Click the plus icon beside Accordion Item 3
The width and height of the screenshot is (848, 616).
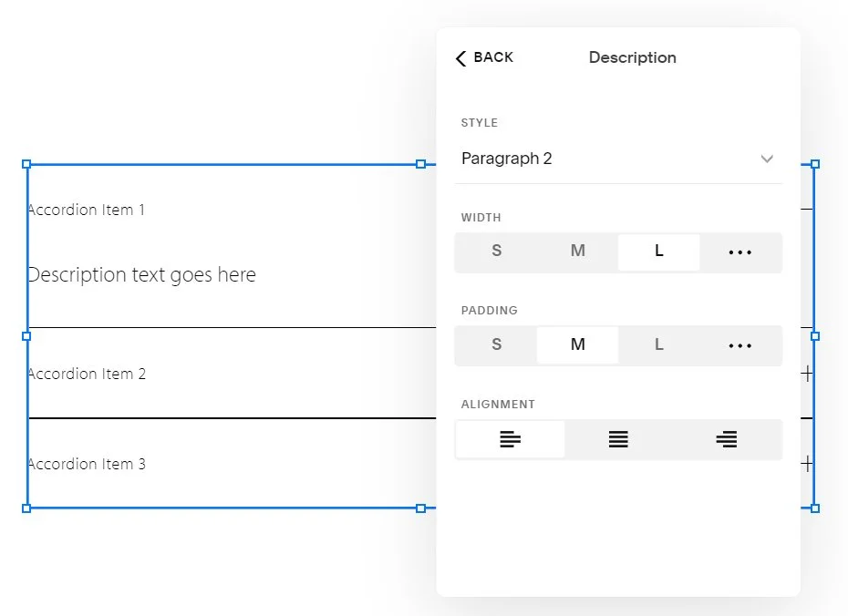[806, 463]
